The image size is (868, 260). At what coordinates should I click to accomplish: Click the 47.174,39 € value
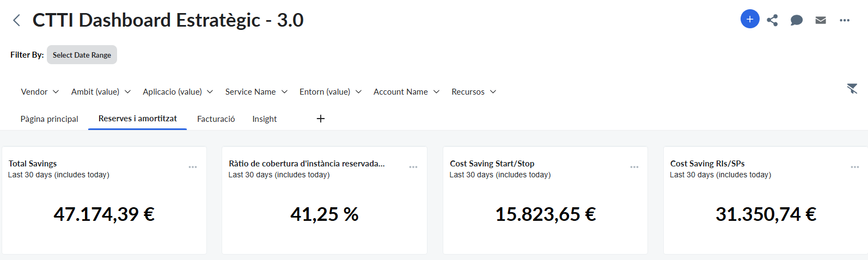coord(104,214)
